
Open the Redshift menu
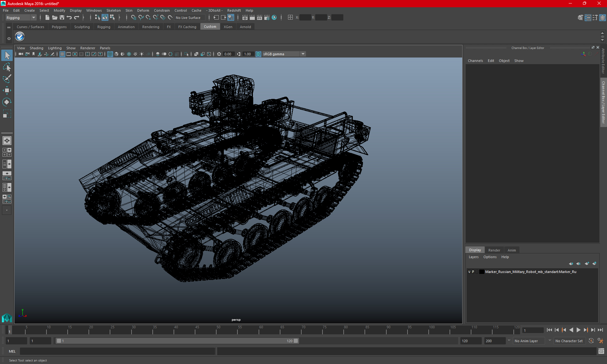click(234, 10)
